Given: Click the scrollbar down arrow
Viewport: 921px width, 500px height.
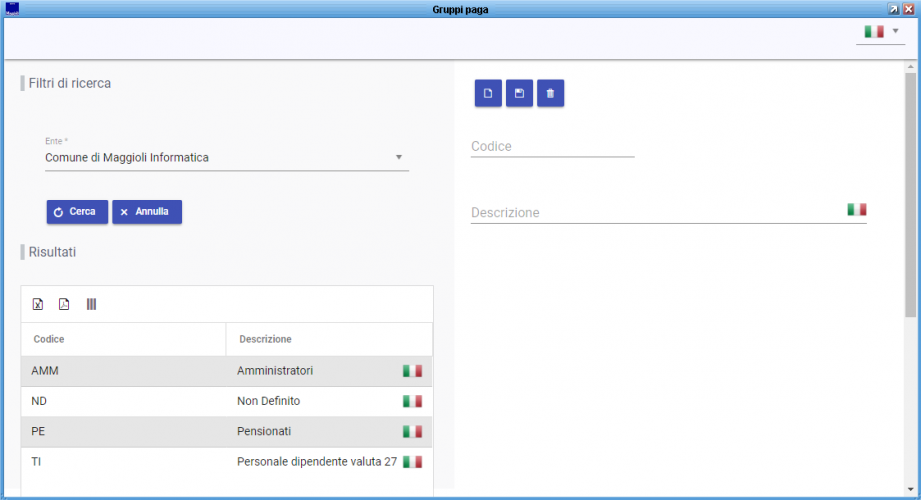Looking at the screenshot, I should click(x=910, y=489).
